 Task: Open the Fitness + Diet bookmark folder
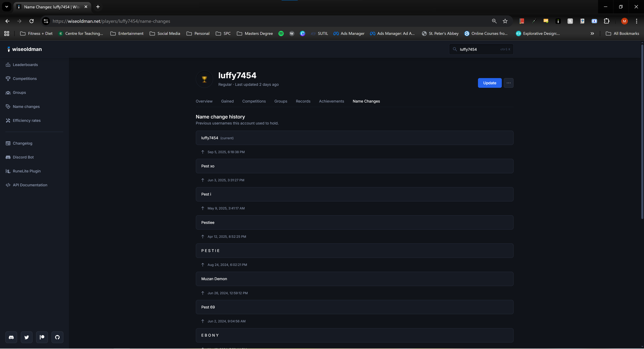[36, 34]
